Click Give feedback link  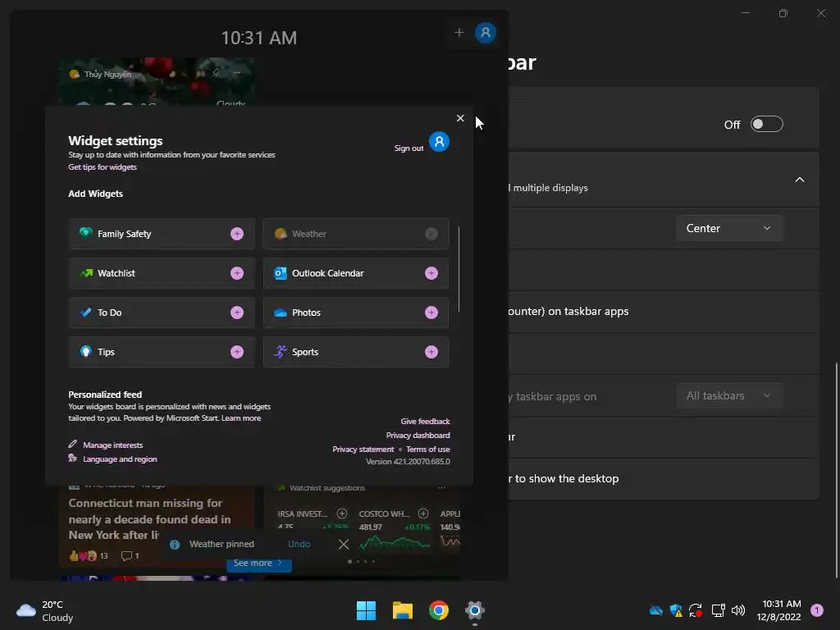(x=426, y=421)
